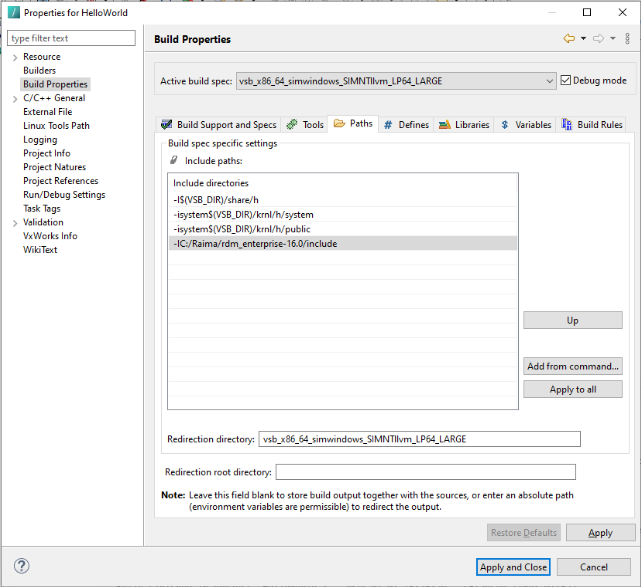Expand the C/C++ General tree node
Viewport: 641px width, 587px height.
pyautogui.click(x=15, y=99)
